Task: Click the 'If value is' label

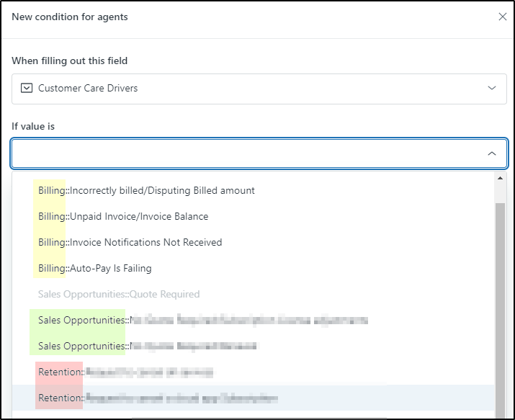Action: pos(33,126)
